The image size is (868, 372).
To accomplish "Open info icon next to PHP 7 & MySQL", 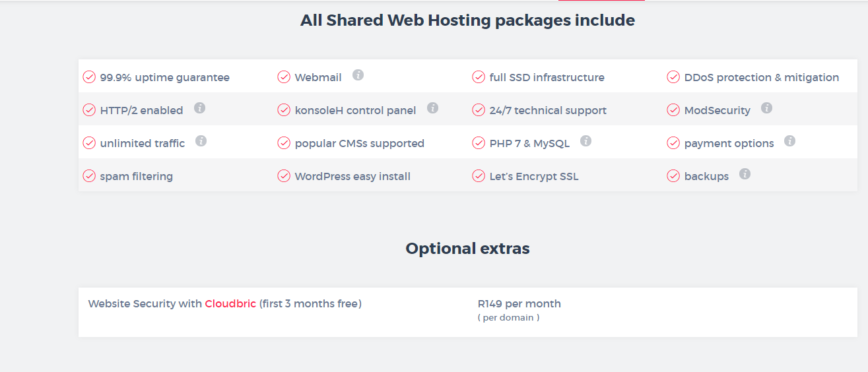I will click(x=585, y=141).
